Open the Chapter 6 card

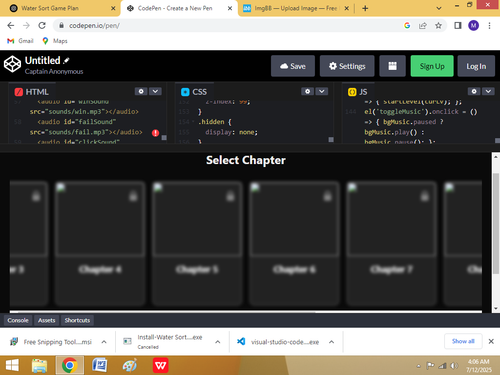294,243
